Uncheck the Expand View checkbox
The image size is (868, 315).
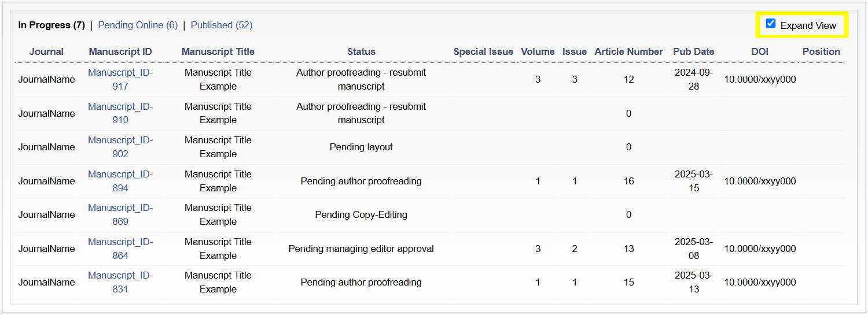click(x=771, y=24)
